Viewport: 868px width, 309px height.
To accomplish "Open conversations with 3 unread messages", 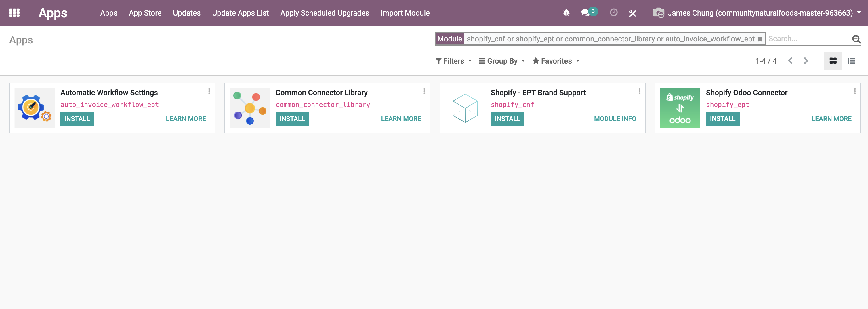I will coord(589,12).
